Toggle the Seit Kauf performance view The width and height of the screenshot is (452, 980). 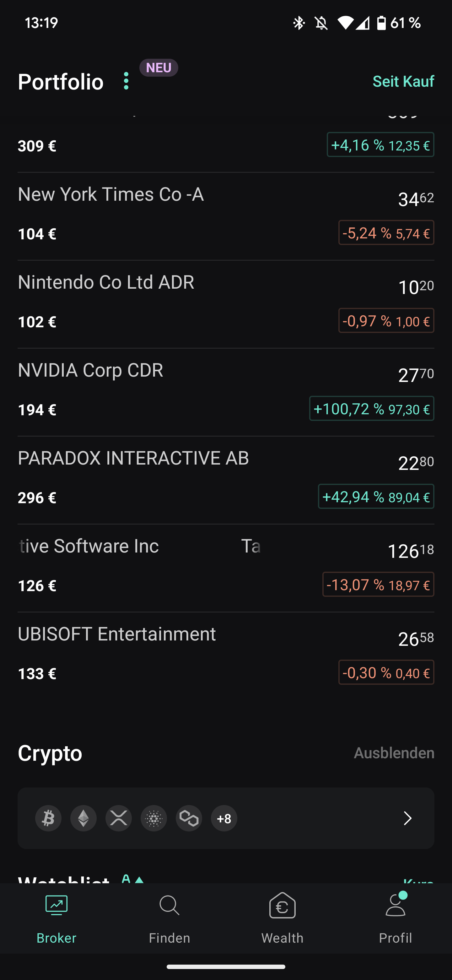tap(403, 81)
